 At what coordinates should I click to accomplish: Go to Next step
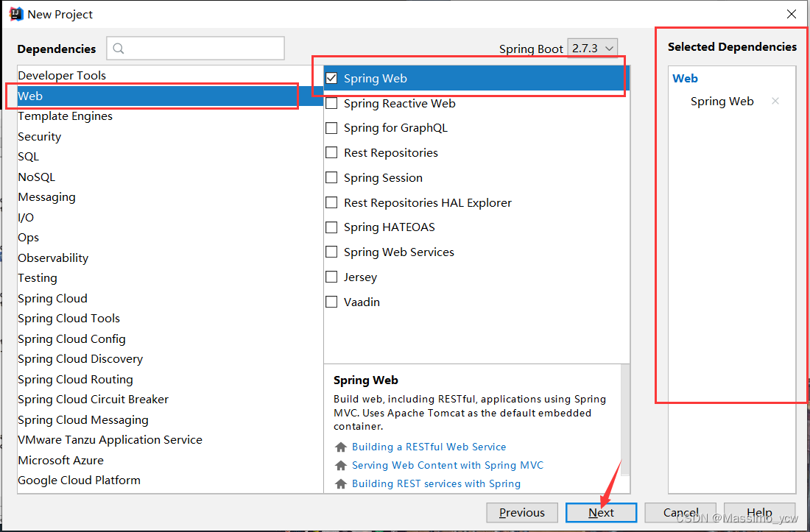(x=602, y=512)
